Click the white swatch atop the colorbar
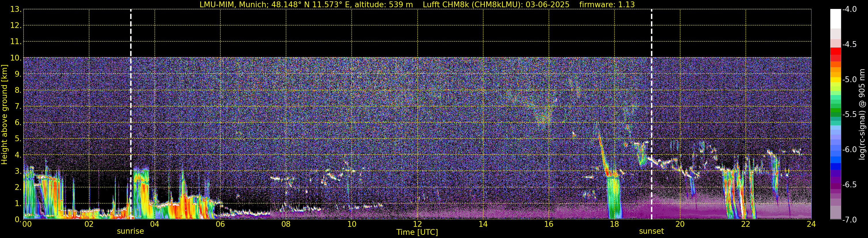Viewport: 868px width, 238px height. point(835,18)
